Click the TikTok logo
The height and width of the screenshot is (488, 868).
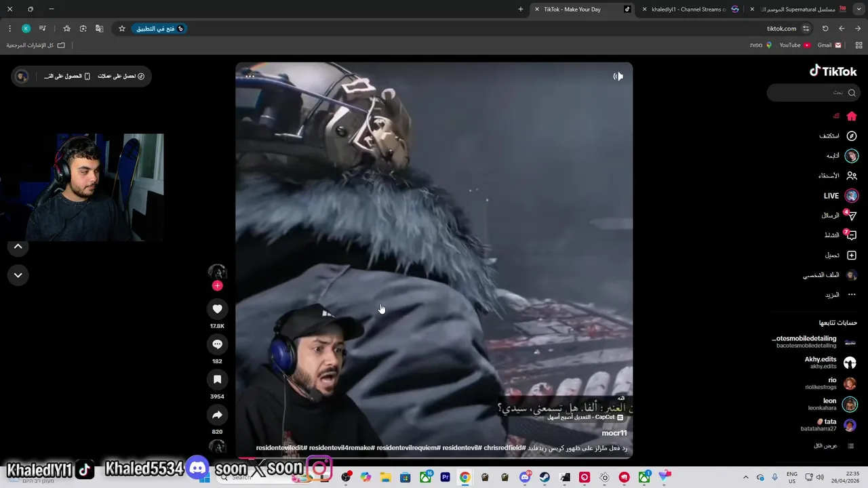(x=833, y=71)
